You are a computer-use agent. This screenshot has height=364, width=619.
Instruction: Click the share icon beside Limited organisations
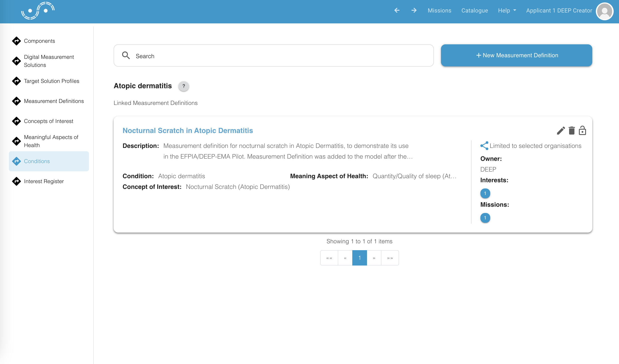484,146
